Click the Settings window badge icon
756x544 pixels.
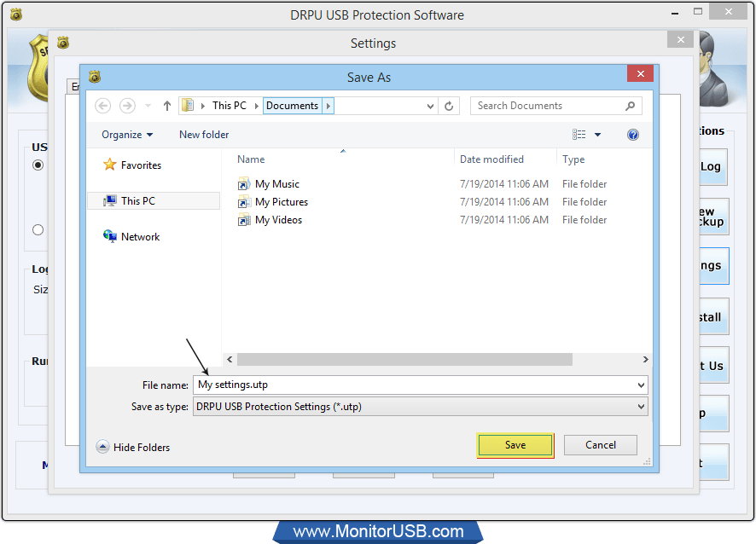63,43
